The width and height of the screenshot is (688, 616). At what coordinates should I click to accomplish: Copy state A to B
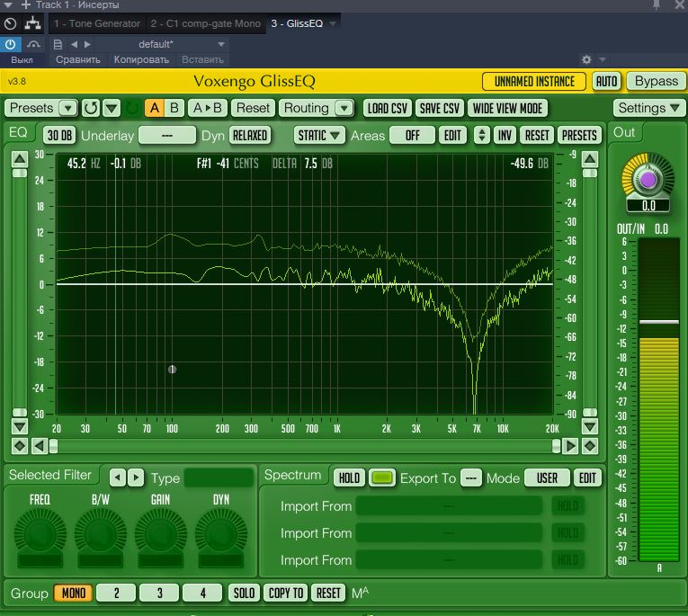(208, 108)
